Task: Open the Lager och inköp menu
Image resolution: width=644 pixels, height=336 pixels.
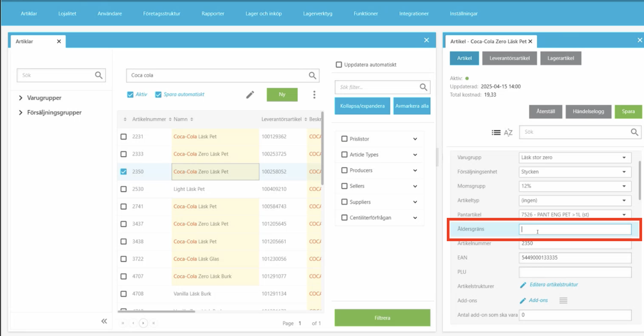Action: [264, 14]
